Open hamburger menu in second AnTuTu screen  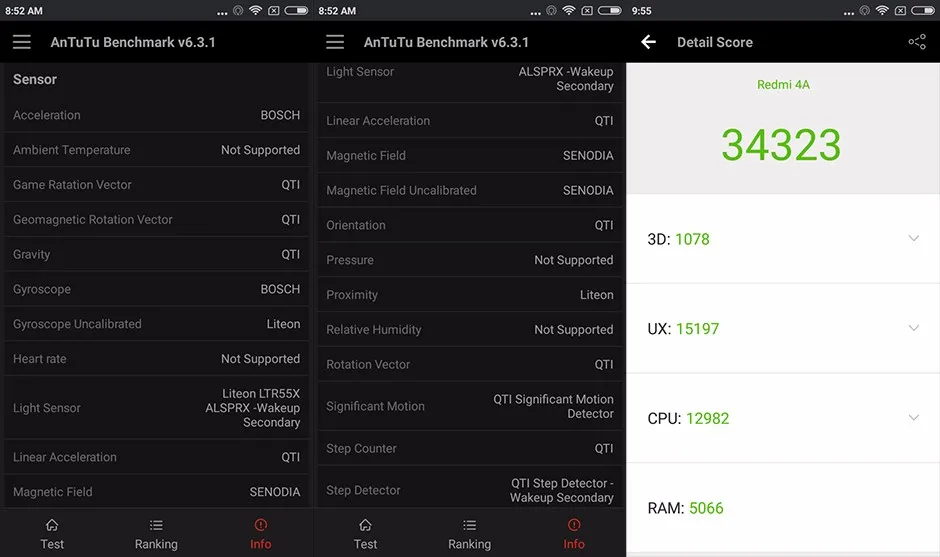(335, 42)
